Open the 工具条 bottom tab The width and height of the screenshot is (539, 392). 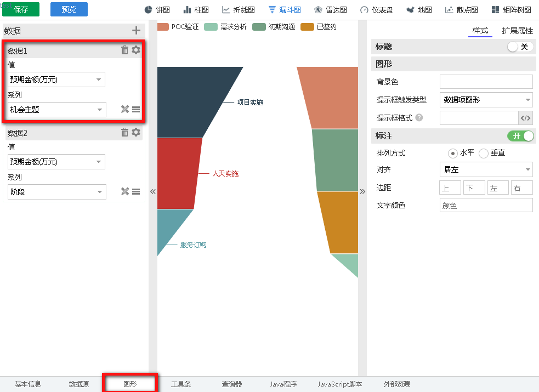(x=181, y=384)
